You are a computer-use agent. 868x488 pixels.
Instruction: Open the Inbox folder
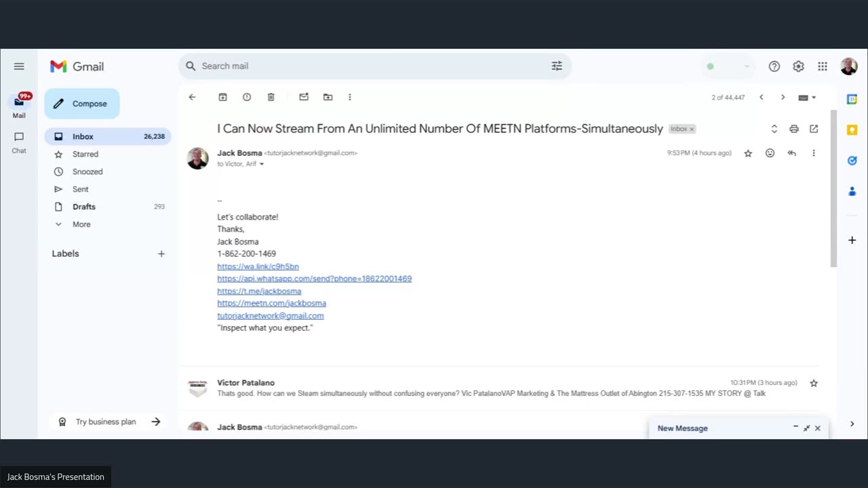(x=108, y=136)
